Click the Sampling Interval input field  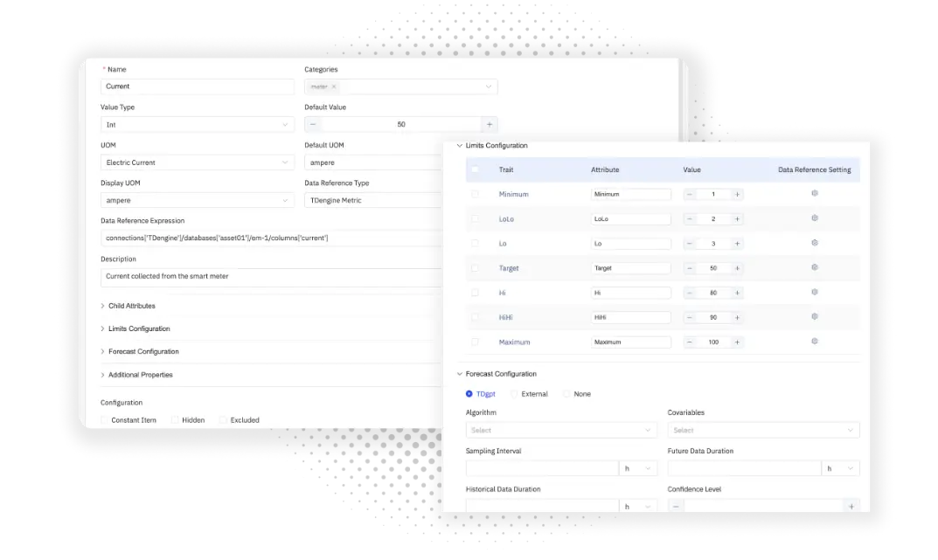(x=542, y=468)
